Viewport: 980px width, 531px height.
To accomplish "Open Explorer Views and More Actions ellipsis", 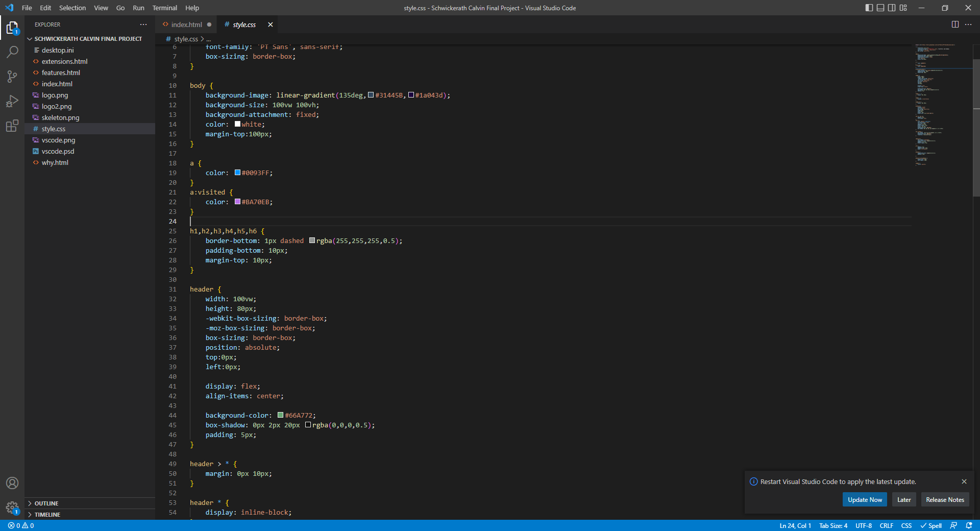I will tap(143, 25).
